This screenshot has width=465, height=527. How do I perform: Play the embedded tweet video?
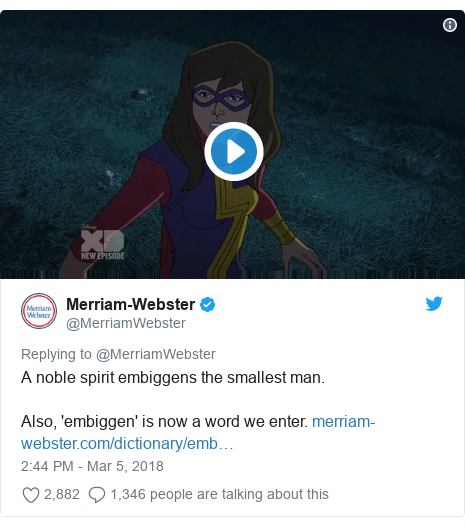(x=234, y=152)
